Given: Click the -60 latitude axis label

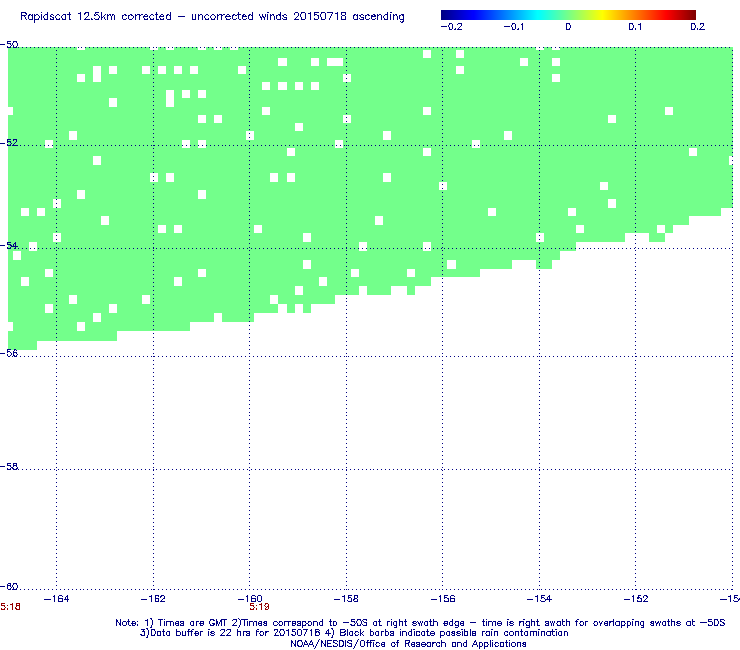Looking at the screenshot, I should click(9, 586).
